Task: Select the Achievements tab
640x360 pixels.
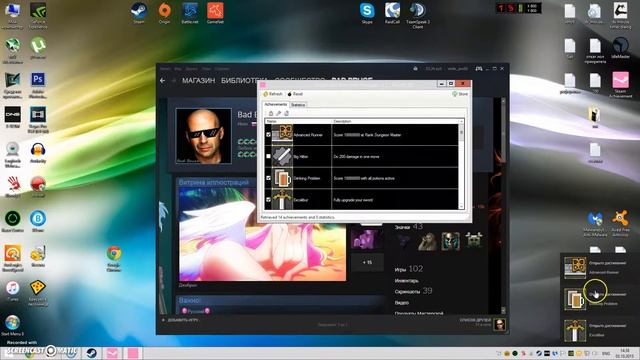Action: 276,104
